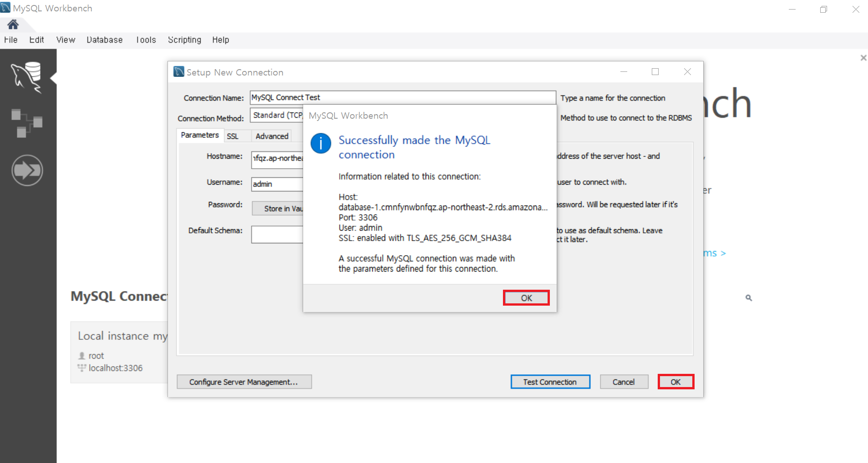Open the Scripting menu

tap(184, 40)
